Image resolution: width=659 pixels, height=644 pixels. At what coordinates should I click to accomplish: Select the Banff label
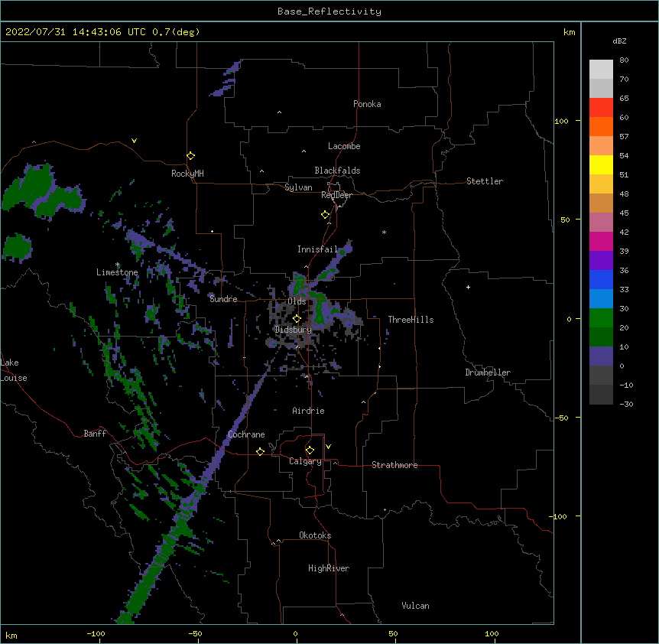pos(95,434)
